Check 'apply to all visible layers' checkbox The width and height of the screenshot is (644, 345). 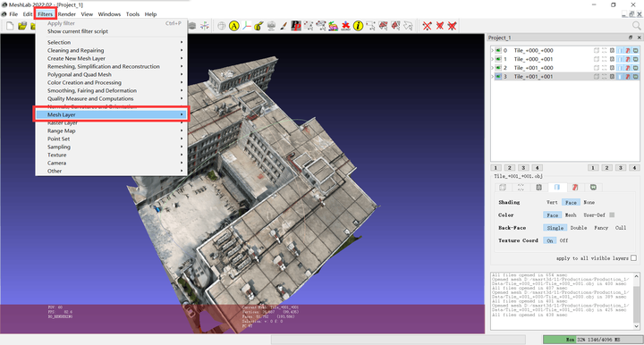coord(634,258)
